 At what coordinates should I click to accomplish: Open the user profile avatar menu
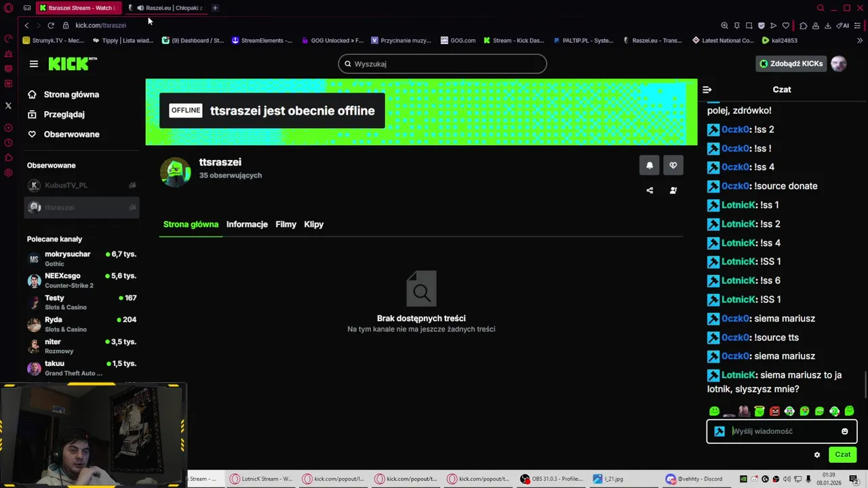(839, 64)
